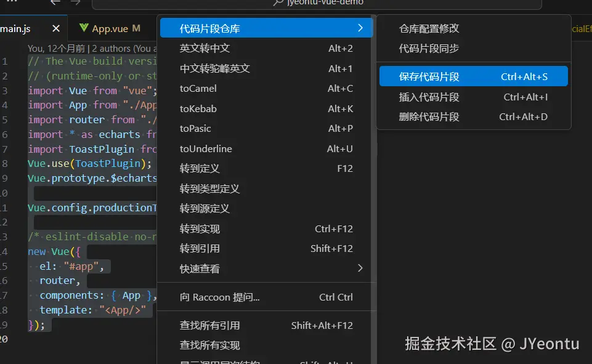Select 向 Raccoon 提问... menu item
The height and width of the screenshot is (364, 592).
tap(266, 297)
